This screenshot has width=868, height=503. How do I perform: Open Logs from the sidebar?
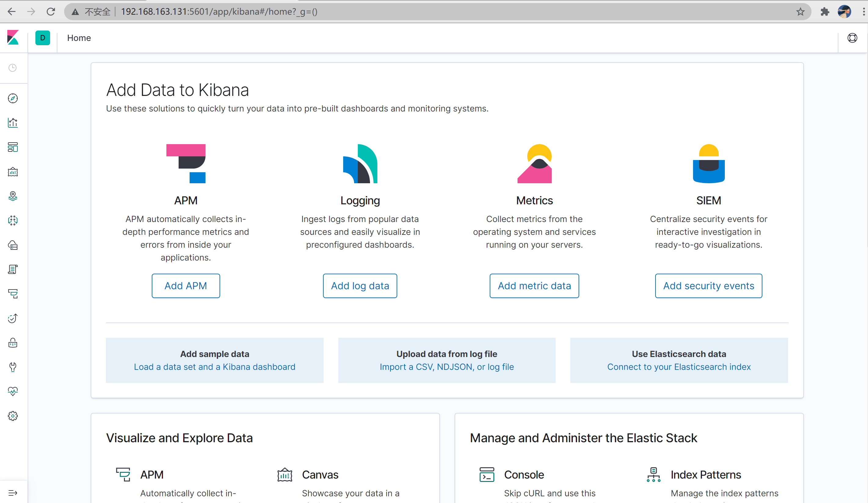coord(13,269)
